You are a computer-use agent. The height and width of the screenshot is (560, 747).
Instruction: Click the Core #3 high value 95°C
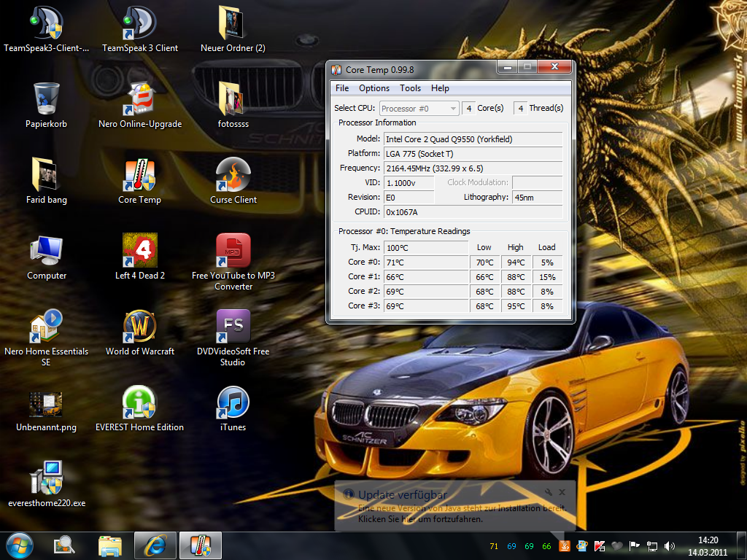pos(516,306)
